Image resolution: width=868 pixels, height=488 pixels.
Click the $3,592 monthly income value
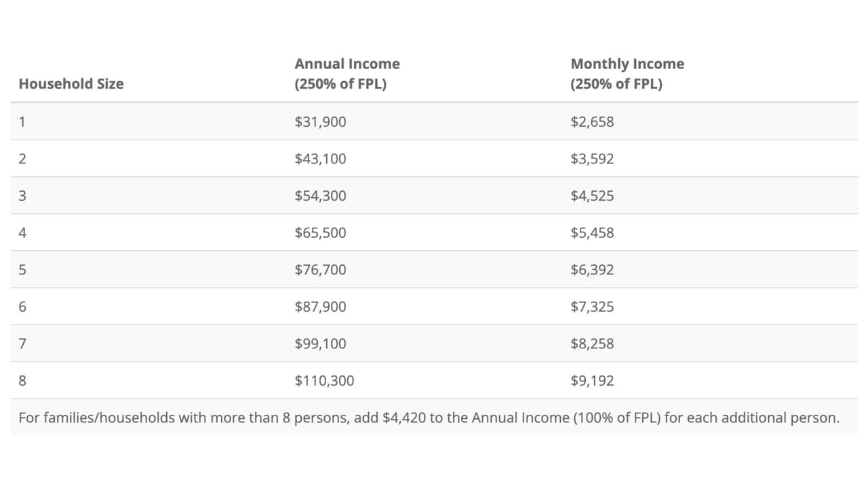592,159
